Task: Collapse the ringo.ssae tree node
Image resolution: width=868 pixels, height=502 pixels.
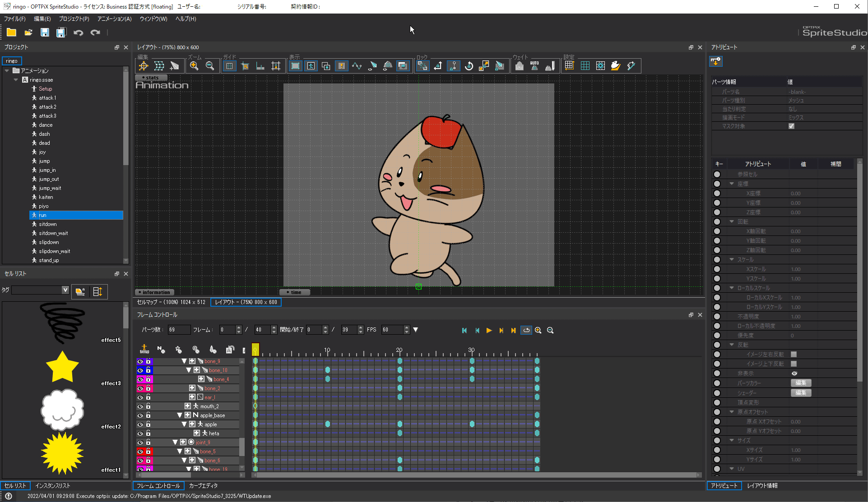Action: click(16, 80)
